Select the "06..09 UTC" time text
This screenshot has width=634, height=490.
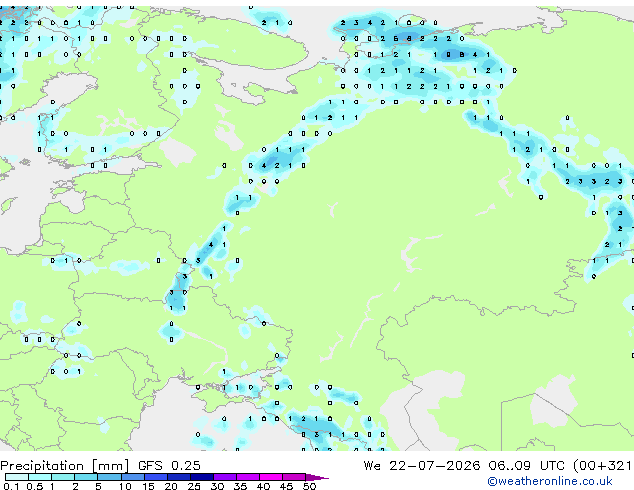(x=526, y=466)
